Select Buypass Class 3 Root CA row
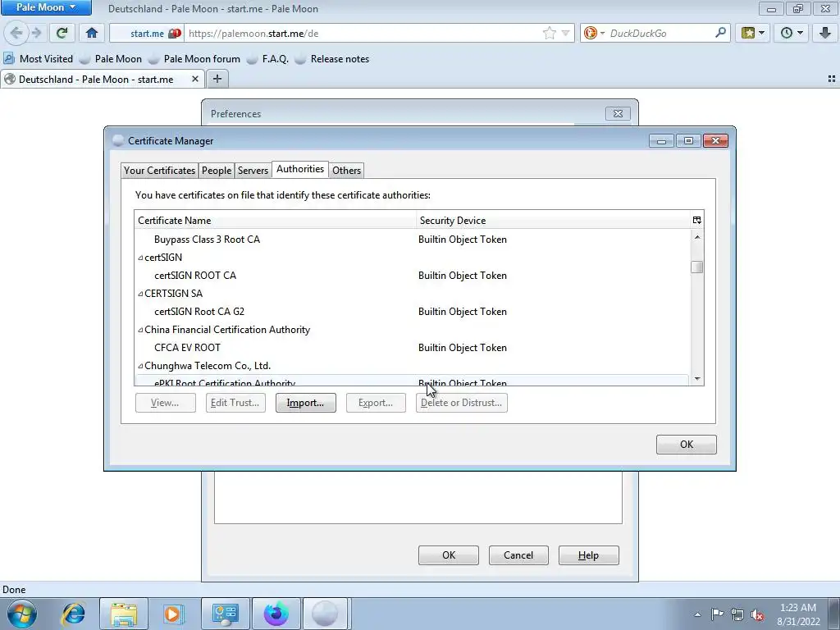 coord(412,240)
